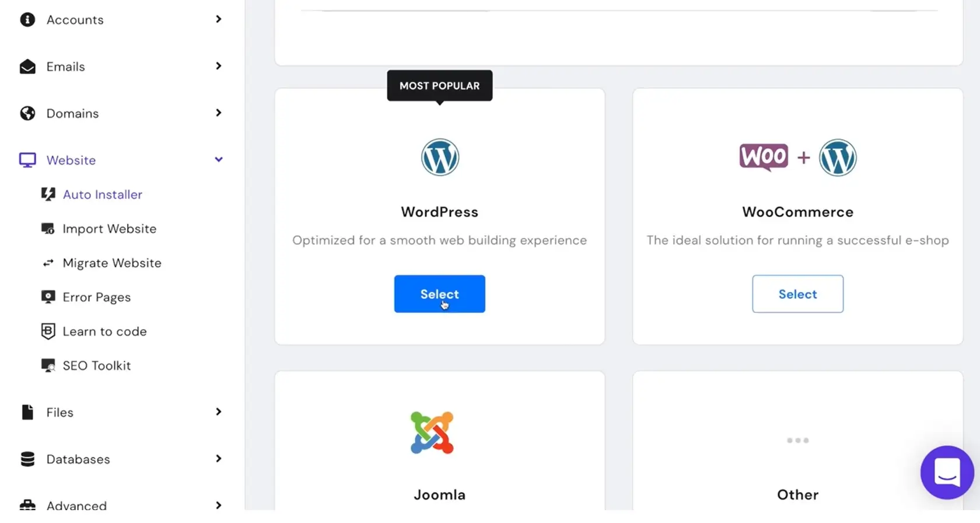Go to Migrate Website
980x523 pixels.
[111, 263]
